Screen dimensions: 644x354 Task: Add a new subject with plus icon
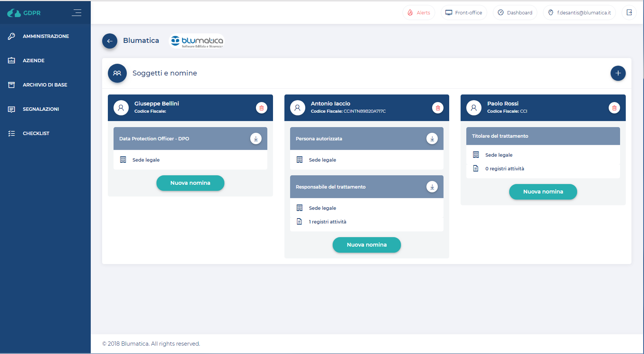(618, 73)
